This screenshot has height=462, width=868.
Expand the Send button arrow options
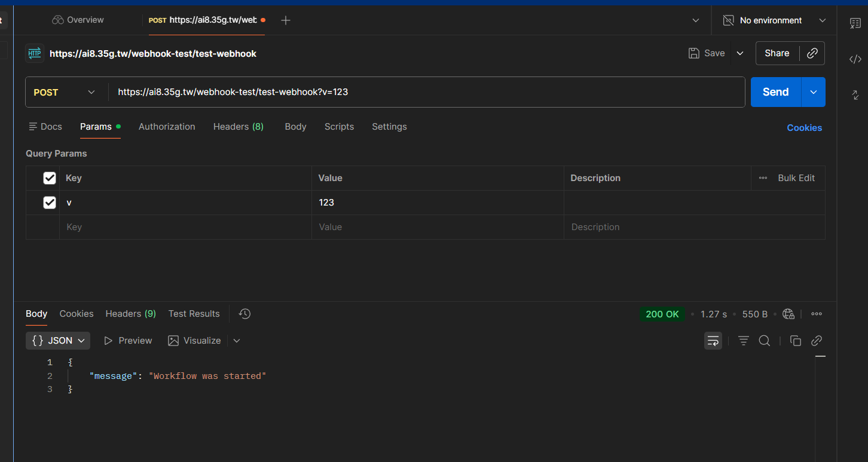[x=813, y=92]
